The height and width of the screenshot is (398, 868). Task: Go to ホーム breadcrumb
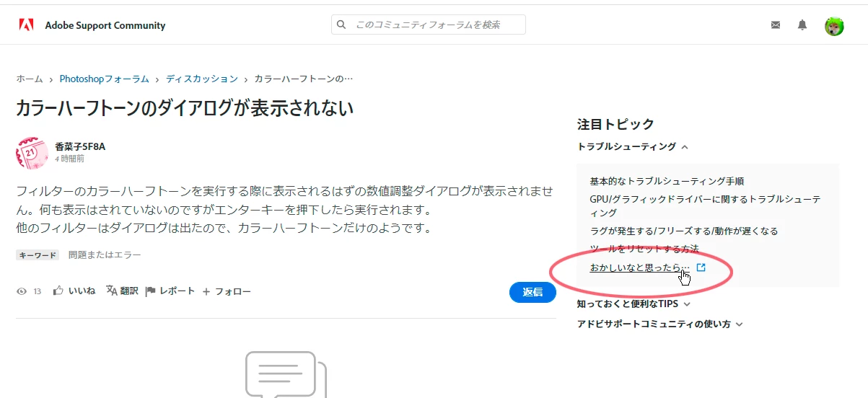(30, 79)
